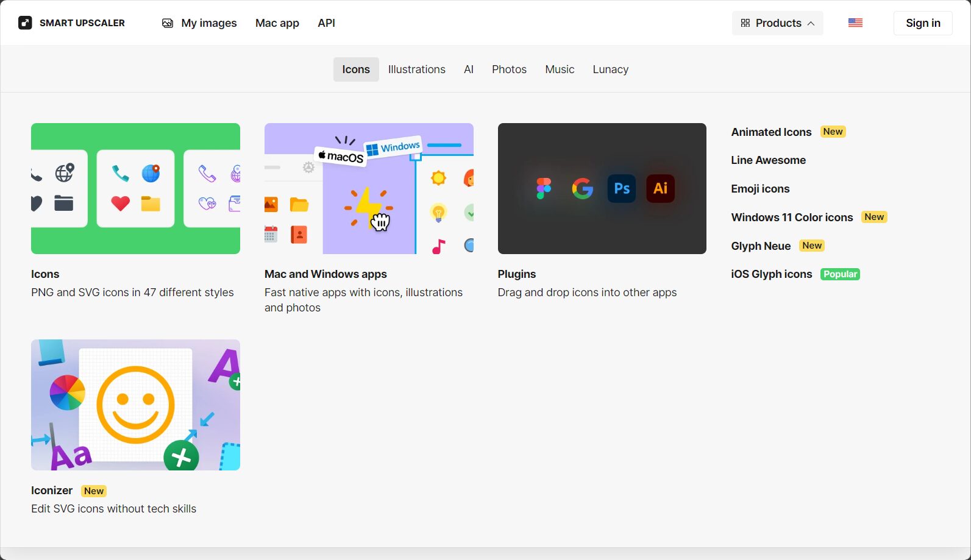Screen dimensions: 971x560
Task: Switch to the AI tab
Action: 469,69
